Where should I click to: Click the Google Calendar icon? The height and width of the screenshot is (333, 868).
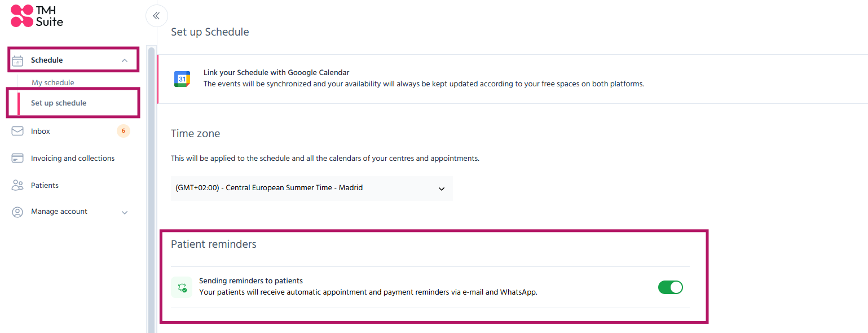click(182, 79)
